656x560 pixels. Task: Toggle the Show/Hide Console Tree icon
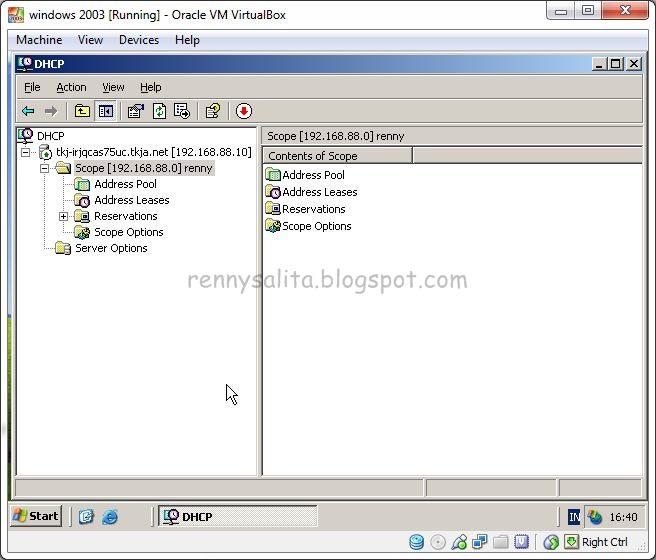pyautogui.click(x=105, y=111)
